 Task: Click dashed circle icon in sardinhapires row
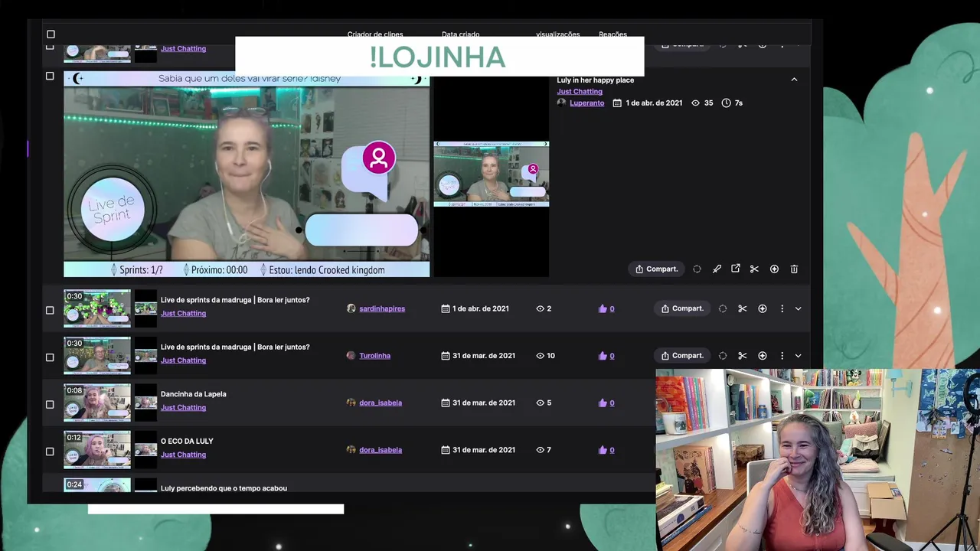pos(723,308)
